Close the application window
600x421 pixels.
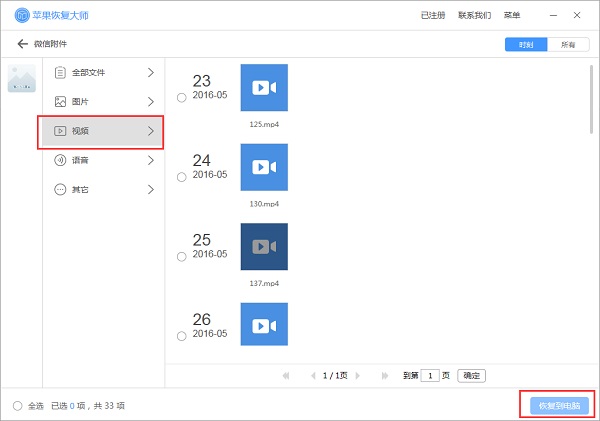coord(577,15)
